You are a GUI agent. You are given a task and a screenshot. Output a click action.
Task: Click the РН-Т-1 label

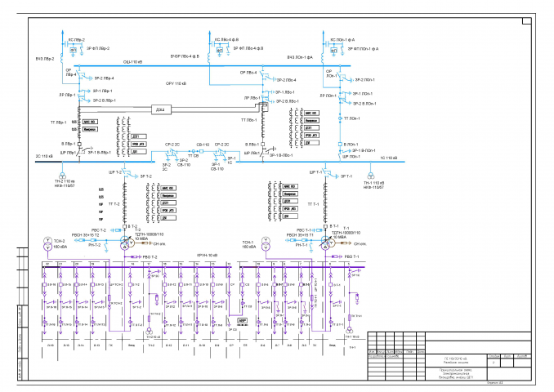[302, 245]
